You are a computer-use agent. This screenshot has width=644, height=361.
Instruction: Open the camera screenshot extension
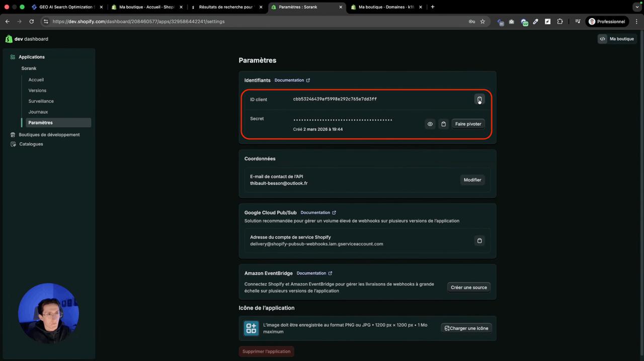(512, 22)
